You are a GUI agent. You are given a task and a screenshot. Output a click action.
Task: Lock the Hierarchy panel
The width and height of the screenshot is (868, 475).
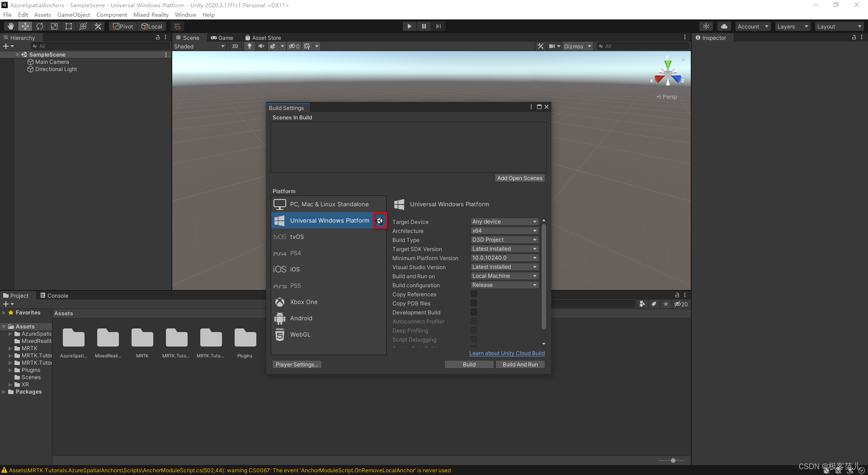pos(158,38)
